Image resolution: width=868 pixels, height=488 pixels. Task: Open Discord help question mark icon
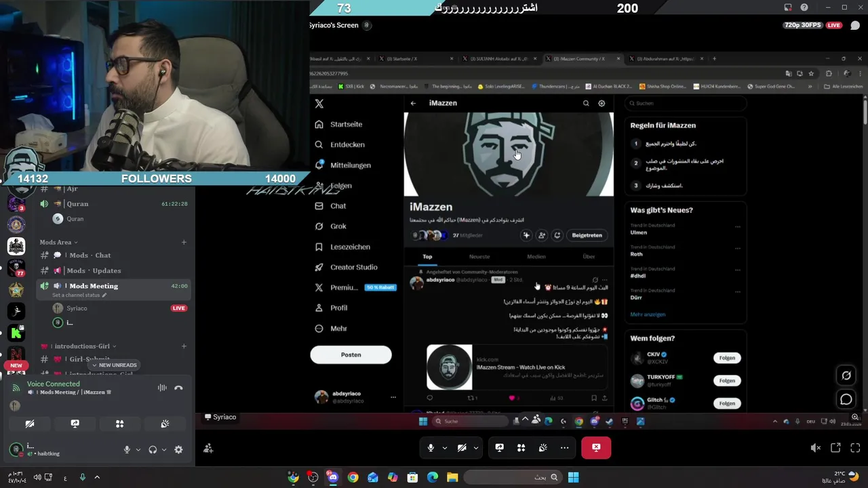tap(804, 7)
